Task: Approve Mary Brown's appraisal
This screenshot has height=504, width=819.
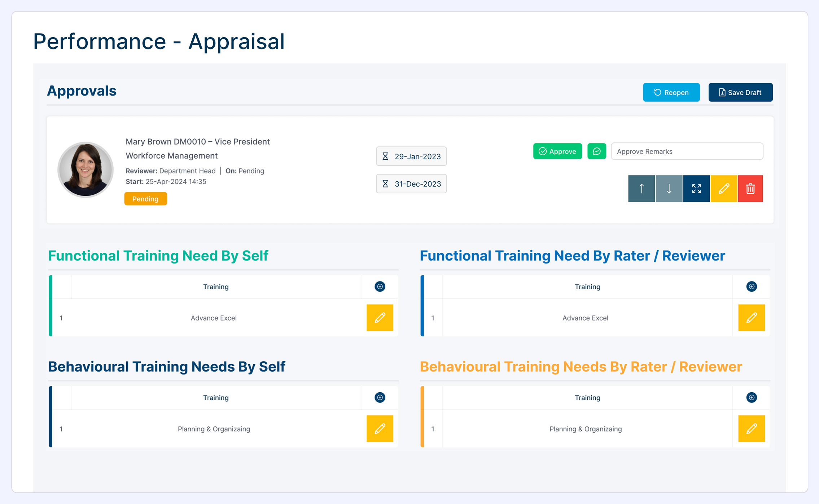Action: pos(557,151)
